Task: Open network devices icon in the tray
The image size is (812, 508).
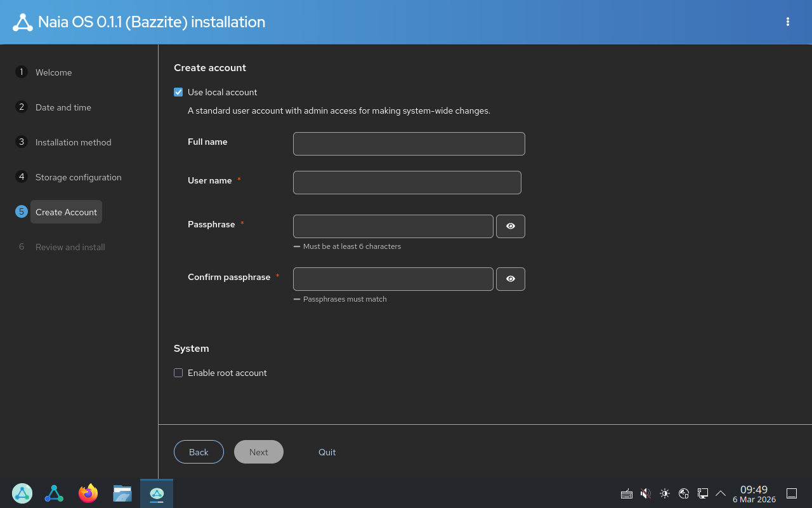Action: [x=683, y=493]
